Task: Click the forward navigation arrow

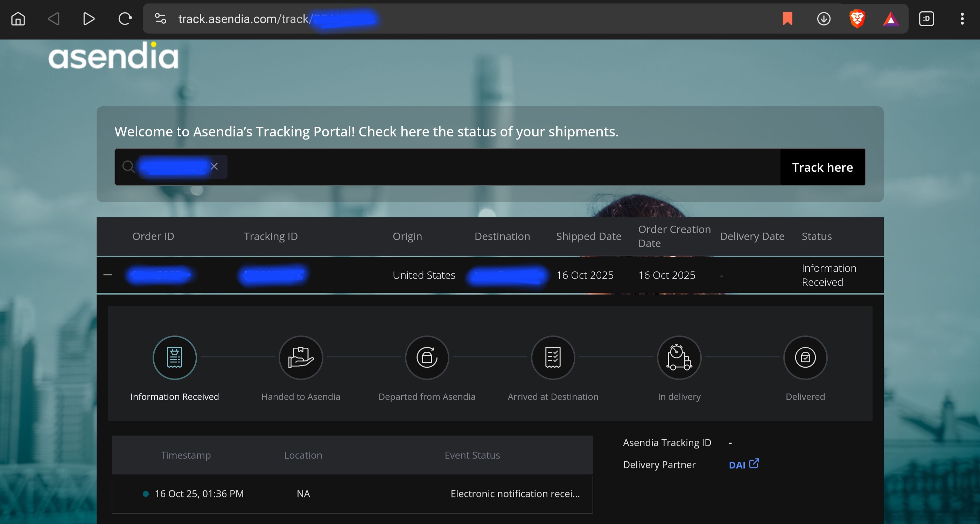Action: pos(89,19)
